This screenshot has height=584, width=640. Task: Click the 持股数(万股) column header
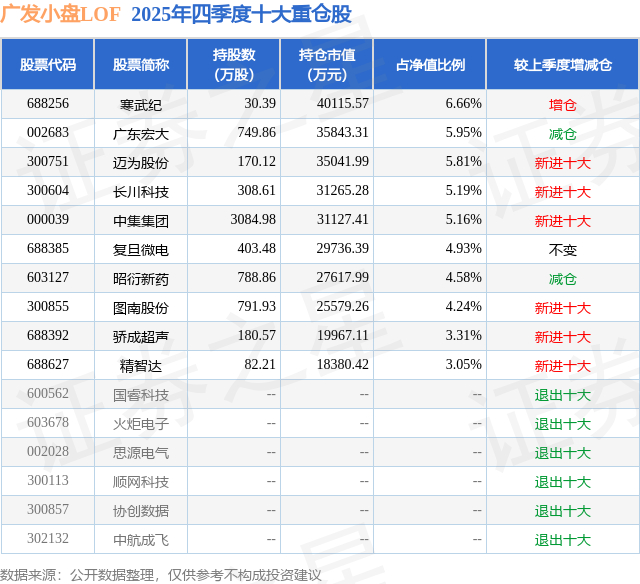point(234,64)
